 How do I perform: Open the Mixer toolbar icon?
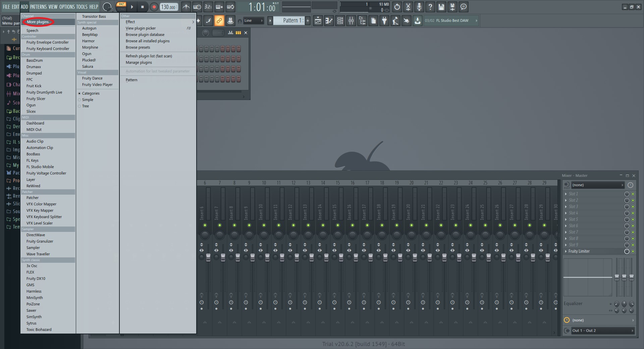click(351, 20)
